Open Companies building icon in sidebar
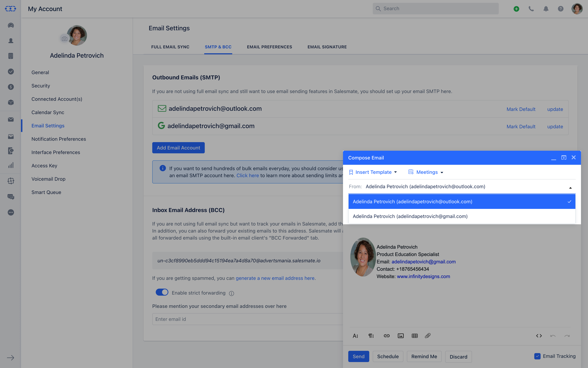 pyautogui.click(x=11, y=56)
